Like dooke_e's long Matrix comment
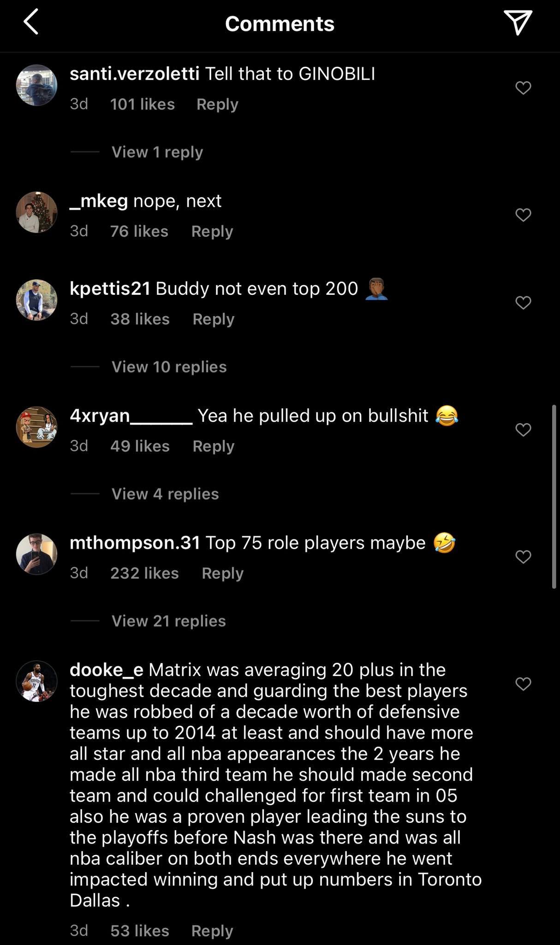 (523, 683)
